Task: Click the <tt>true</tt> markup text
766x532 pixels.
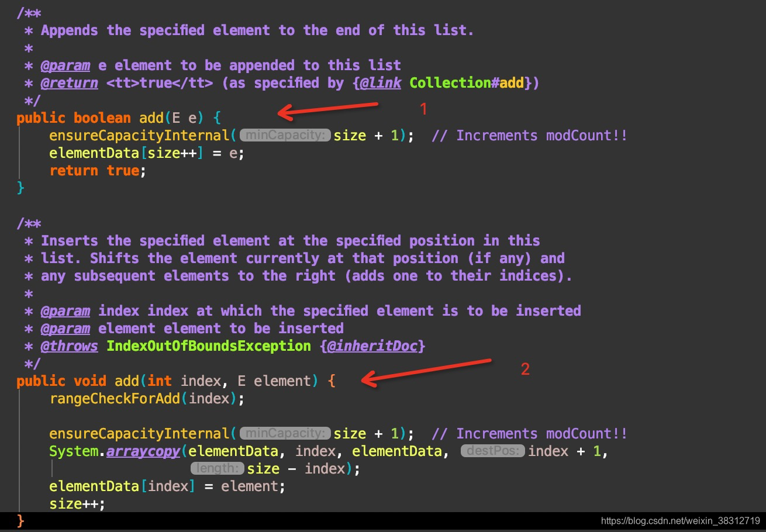Action: click(x=160, y=83)
